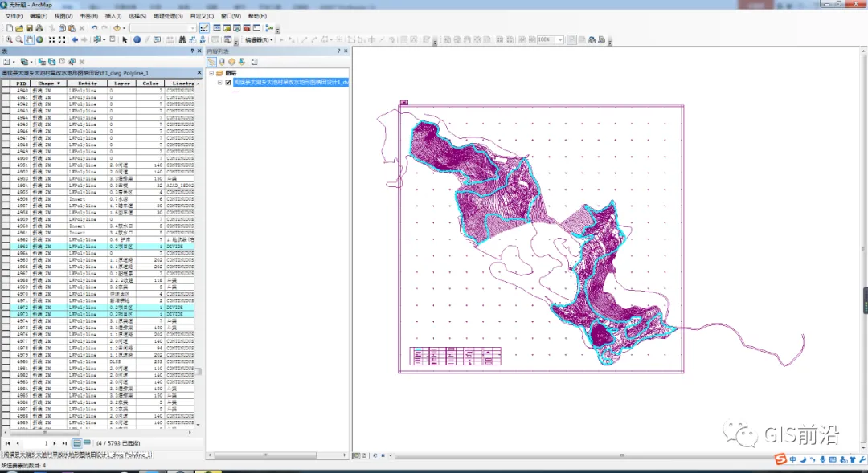Switch contents to List By Visibility

pyautogui.click(x=232, y=62)
